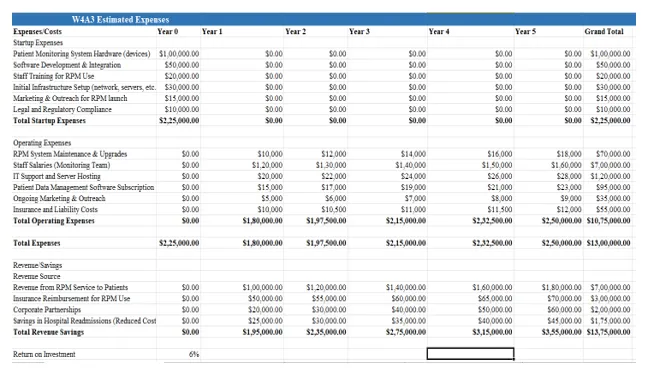Click the 'Total Startup Expenses' label
The width and height of the screenshot is (659, 381).
point(49,121)
